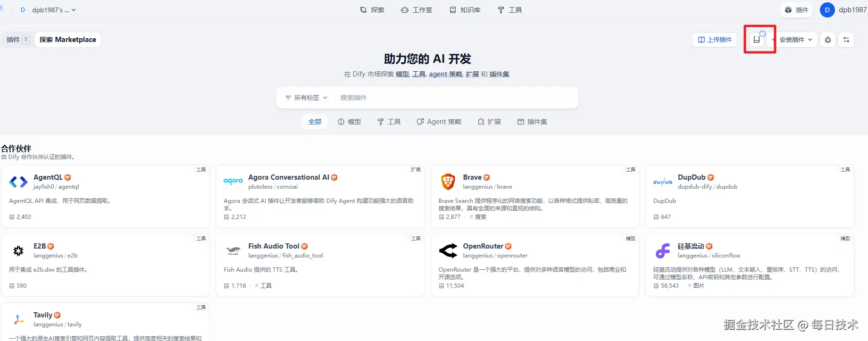Screen dimensions: 868x341
Task: Click the 硅基流动 plugin logo
Action: [663, 250]
